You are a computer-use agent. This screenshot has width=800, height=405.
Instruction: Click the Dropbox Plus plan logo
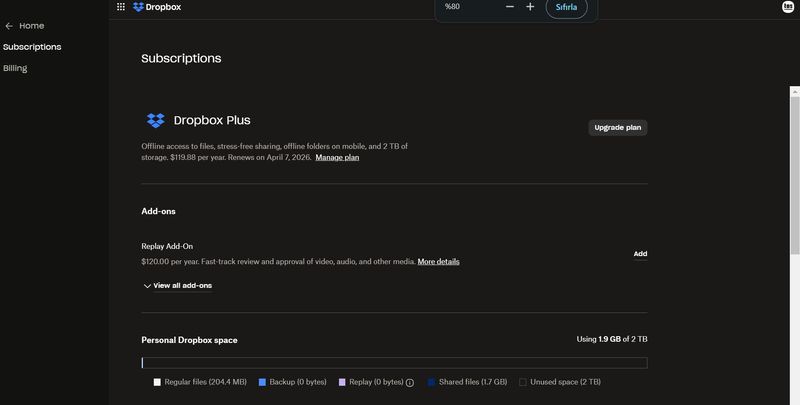pyautogui.click(x=156, y=120)
